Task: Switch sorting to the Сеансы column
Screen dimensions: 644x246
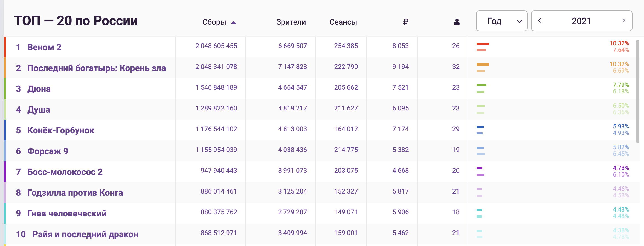Action: [344, 22]
